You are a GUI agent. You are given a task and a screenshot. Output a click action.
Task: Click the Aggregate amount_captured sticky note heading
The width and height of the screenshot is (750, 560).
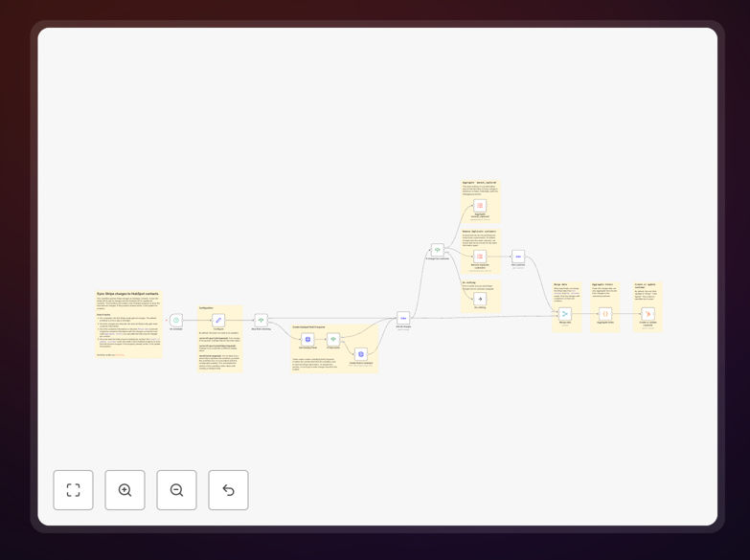coord(479,183)
